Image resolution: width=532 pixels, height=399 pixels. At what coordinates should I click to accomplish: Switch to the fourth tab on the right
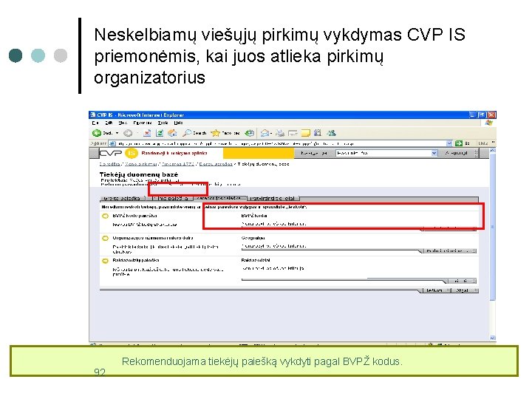(273, 198)
